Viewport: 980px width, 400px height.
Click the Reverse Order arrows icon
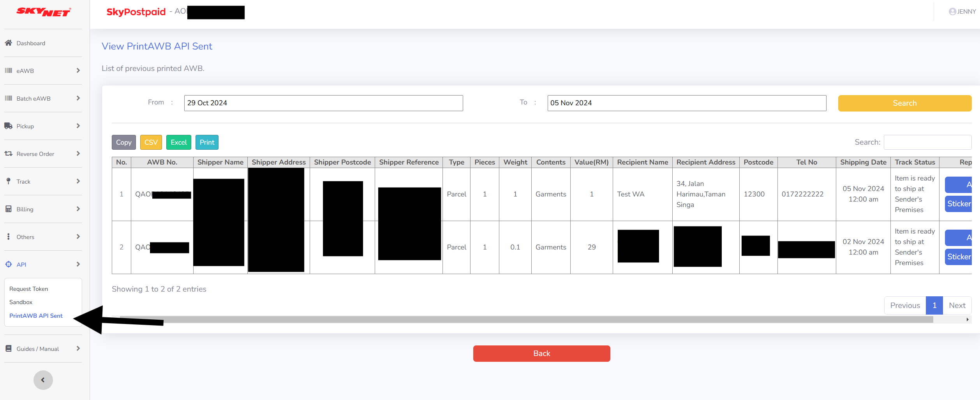(x=8, y=154)
